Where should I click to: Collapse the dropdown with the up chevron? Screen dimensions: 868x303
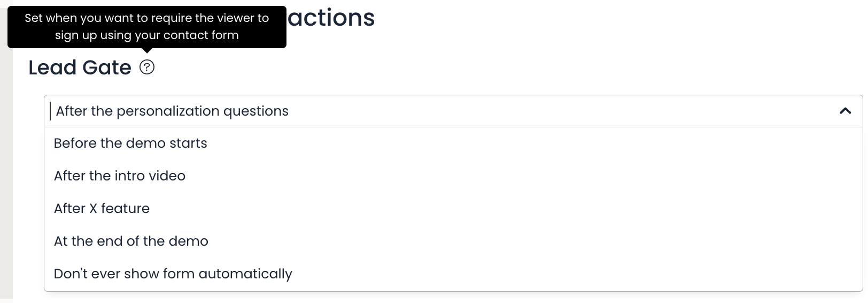[x=845, y=111]
